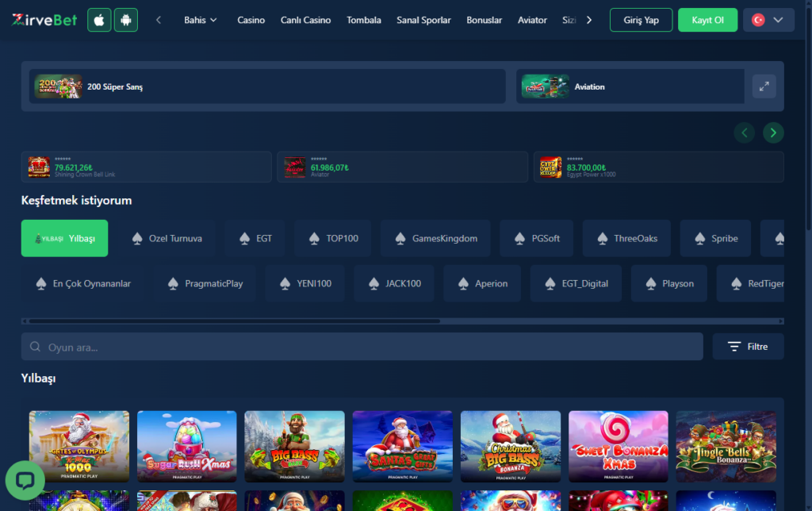Open Sugar Rush Xmas game
This screenshot has height=511, width=812.
coord(187,446)
